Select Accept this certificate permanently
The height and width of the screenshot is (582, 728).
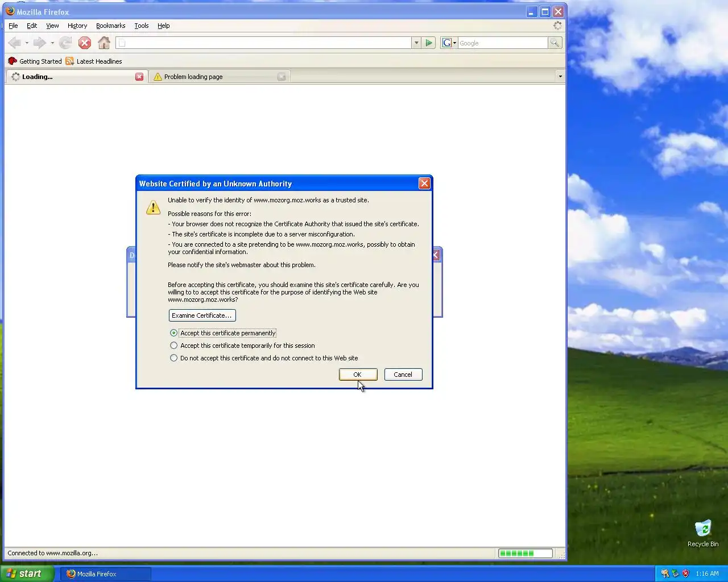click(x=222, y=333)
